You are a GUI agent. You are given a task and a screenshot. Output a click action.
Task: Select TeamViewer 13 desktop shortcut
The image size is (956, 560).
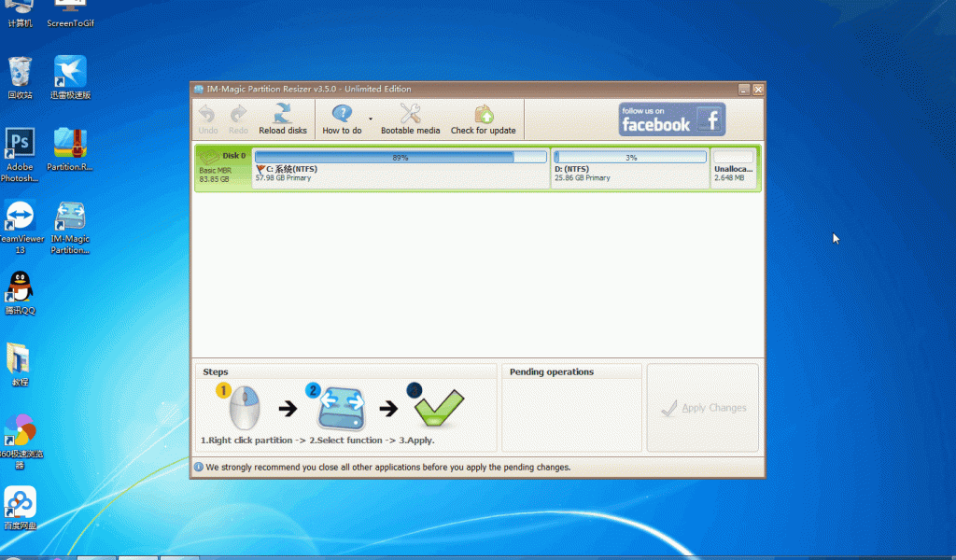(x=21, y=228)
